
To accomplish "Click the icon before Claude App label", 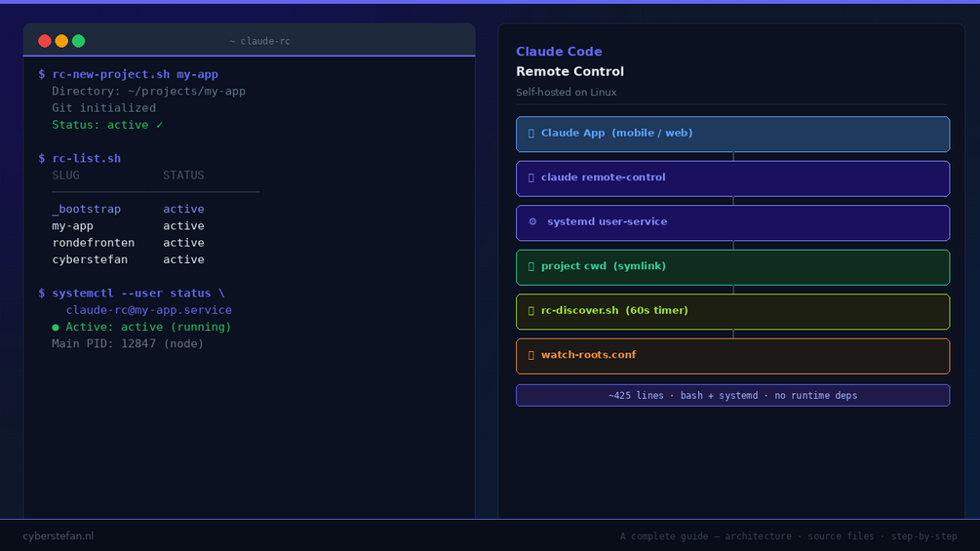I will (531, 133).
